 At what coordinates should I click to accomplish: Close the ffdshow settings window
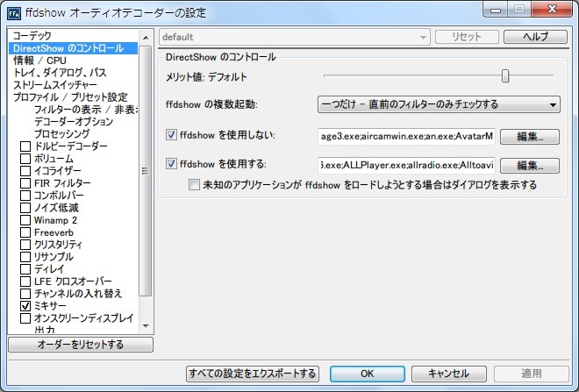pyautogui.click(x=553, y=10)
